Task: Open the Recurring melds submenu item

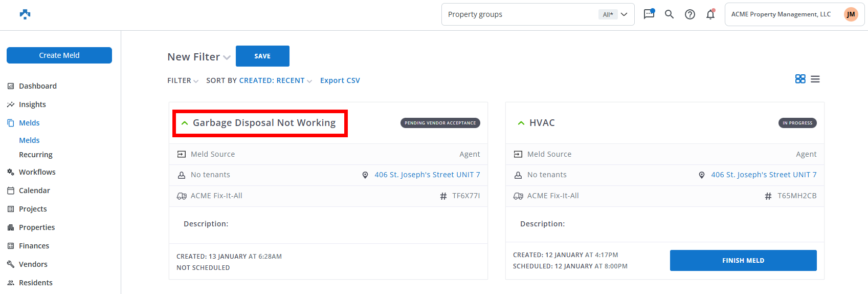Action: tap(36, 155)
